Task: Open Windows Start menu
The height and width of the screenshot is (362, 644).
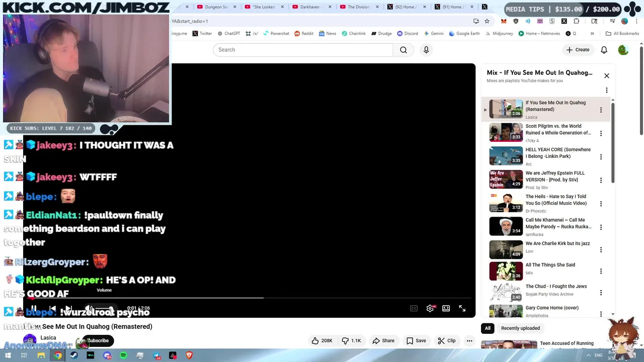Action: tap(8, 355)
